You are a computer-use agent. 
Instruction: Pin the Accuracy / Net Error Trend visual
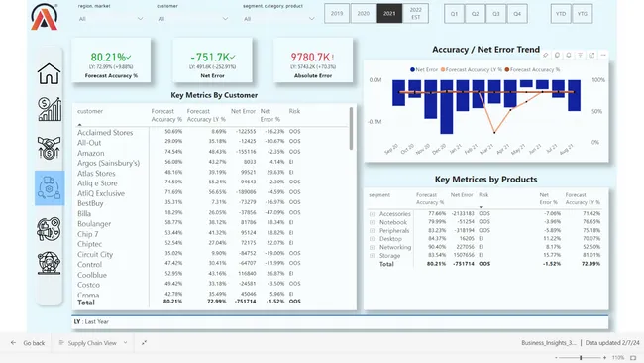point(546,55)
